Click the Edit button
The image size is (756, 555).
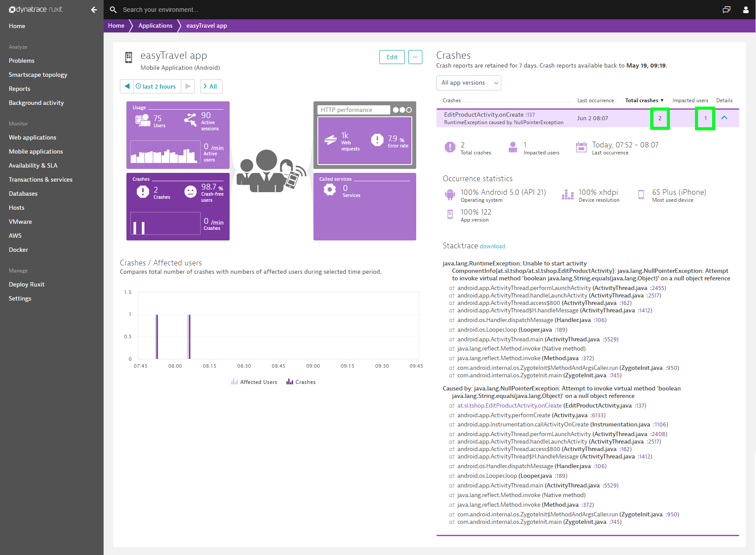[392, 57]
